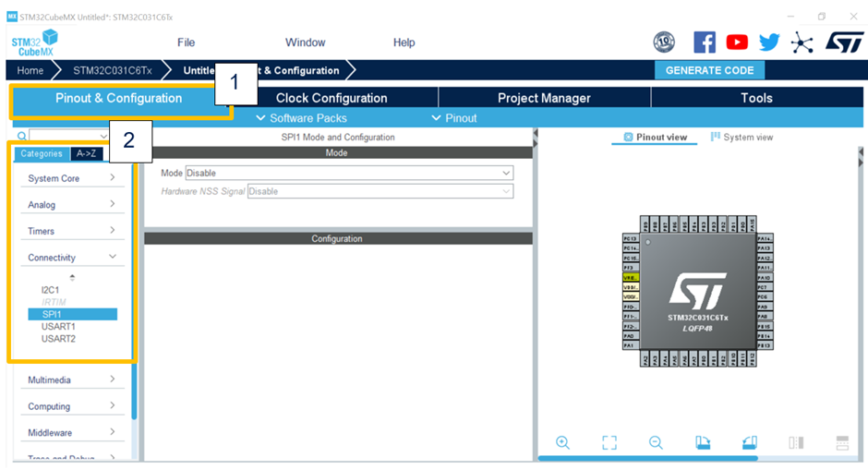Select pin PA1 on the chip

tap(631, 345)
